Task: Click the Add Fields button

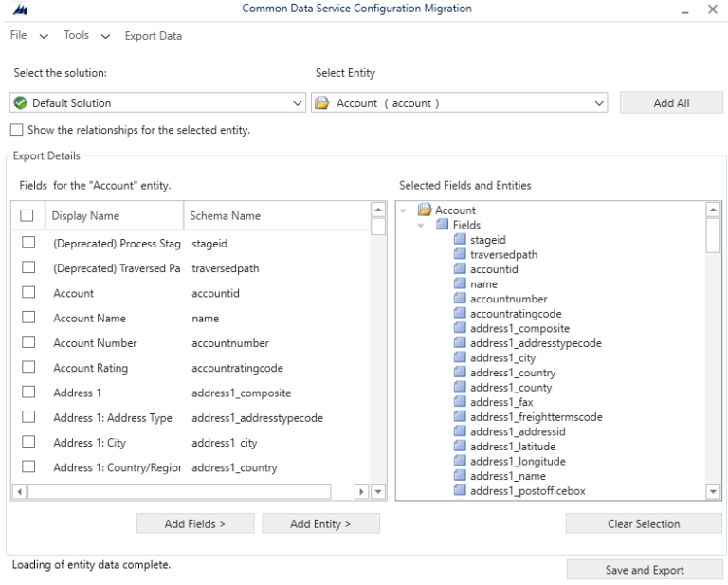Action: 195,523
